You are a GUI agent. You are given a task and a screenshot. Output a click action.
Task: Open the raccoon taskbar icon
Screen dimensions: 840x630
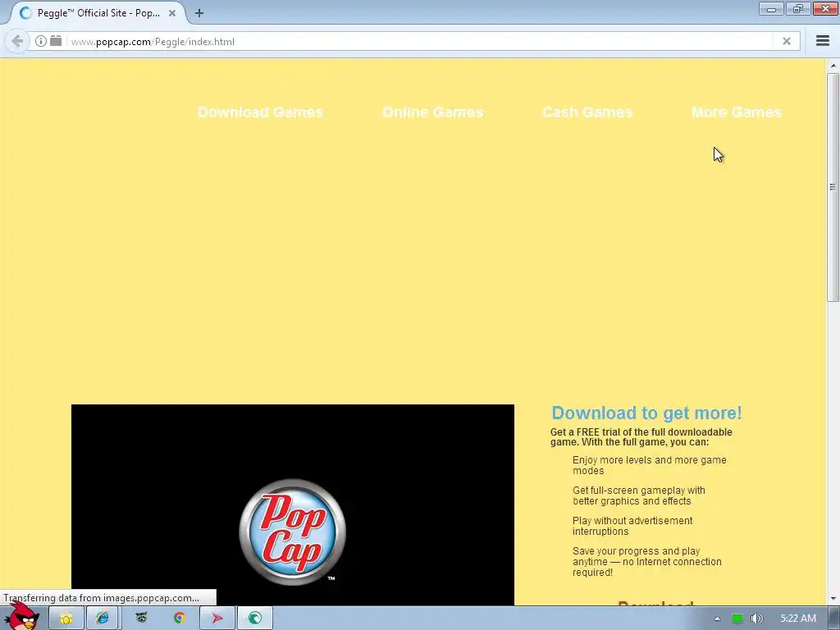[x=141, y=619]
